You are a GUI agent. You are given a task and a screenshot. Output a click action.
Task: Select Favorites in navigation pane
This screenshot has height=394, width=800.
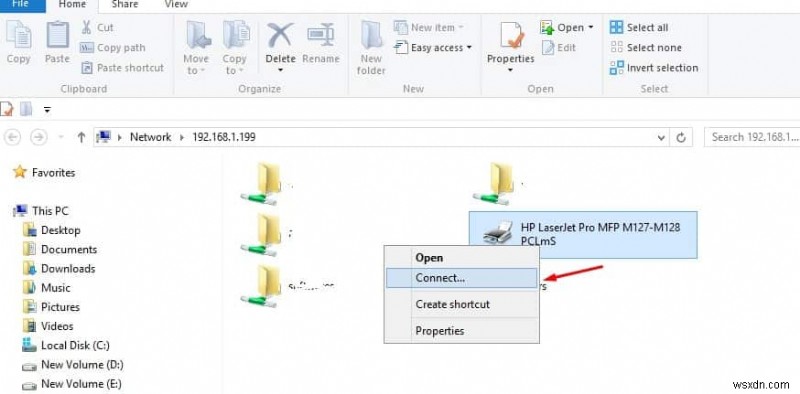pos(44,173)
